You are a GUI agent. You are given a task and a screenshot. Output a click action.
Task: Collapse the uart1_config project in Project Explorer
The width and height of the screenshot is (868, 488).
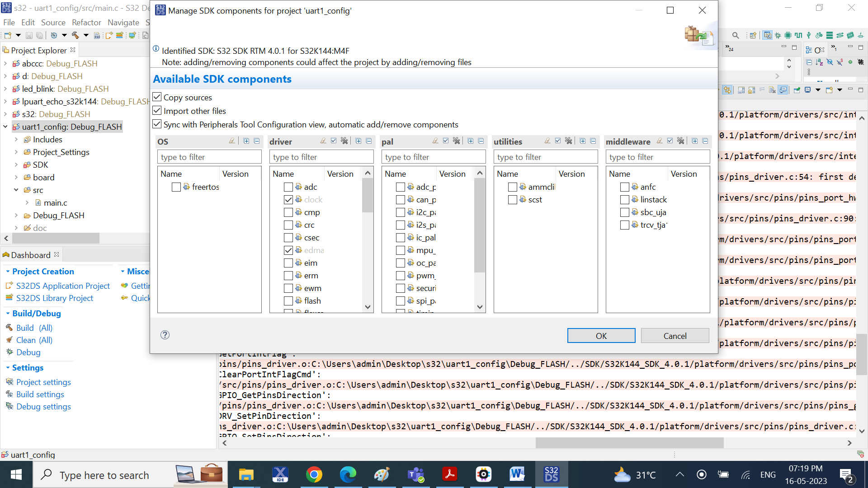(x=5, y=127)
